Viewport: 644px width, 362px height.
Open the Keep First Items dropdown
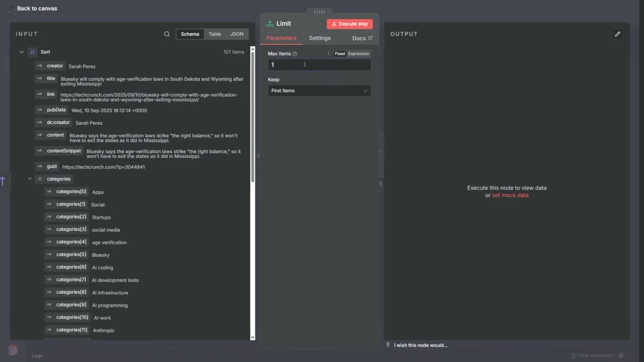[x=319, y=90]
